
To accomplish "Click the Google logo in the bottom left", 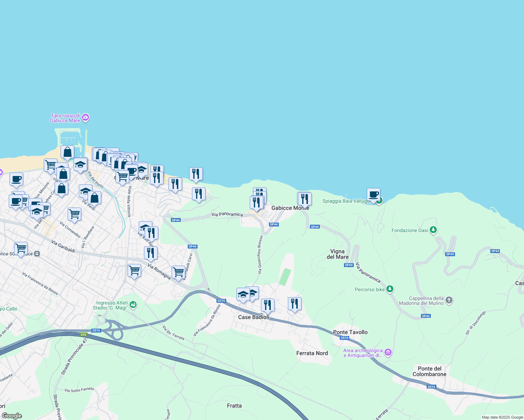I will point(12,415).
